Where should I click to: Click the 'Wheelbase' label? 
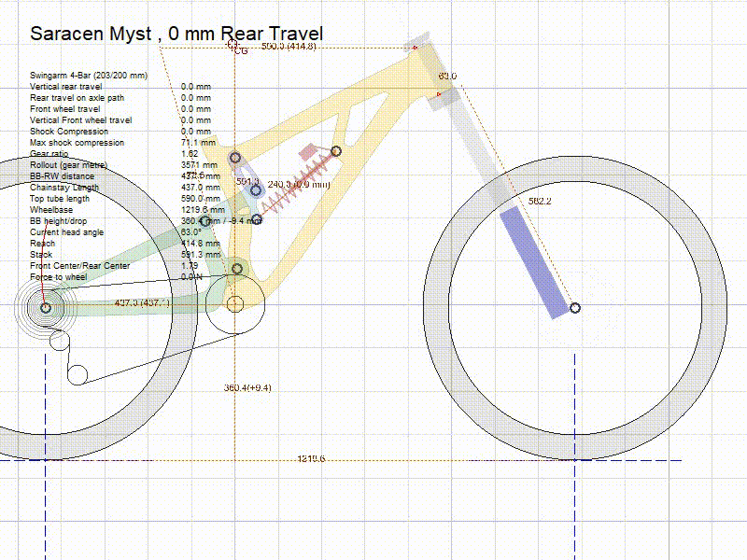51,210
